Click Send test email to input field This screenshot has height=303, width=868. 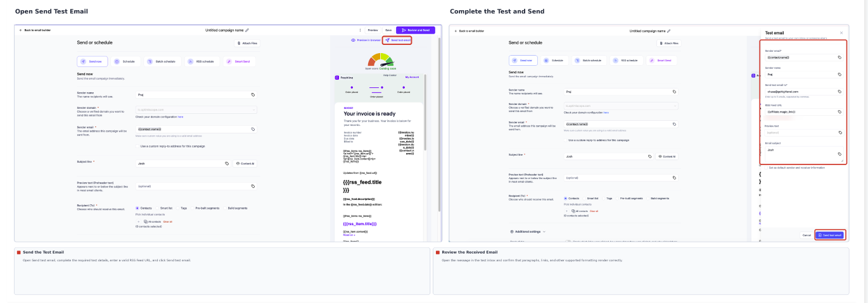tap(804, 91)
